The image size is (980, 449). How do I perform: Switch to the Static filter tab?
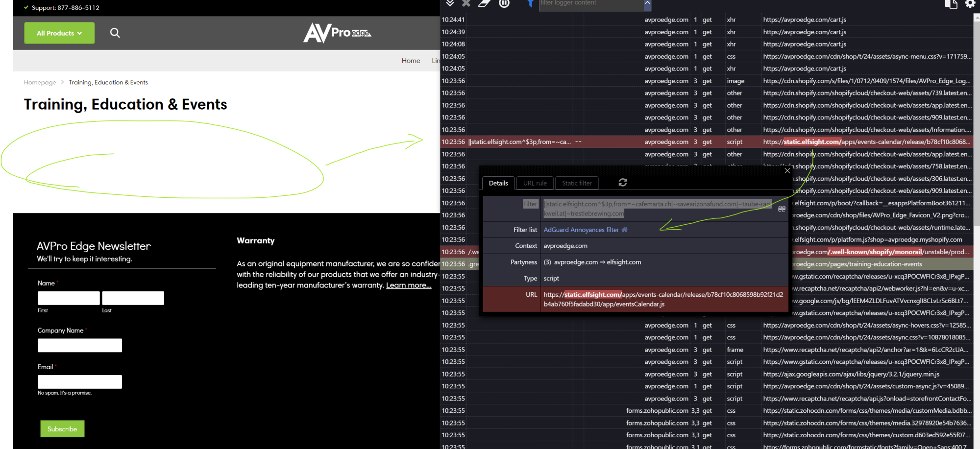coord(576,183)
